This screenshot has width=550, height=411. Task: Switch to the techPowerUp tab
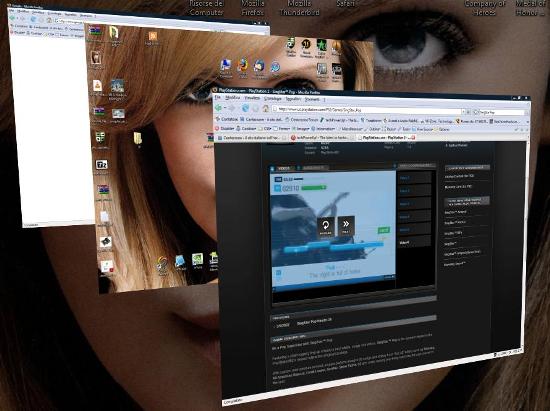(x=322, y=138)
